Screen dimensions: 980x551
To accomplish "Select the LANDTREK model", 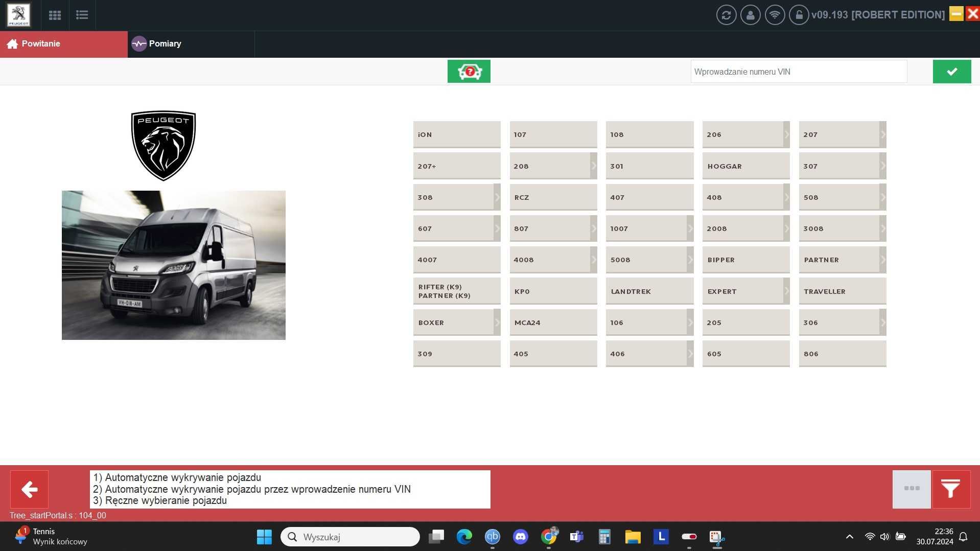I will coord(649,291).
